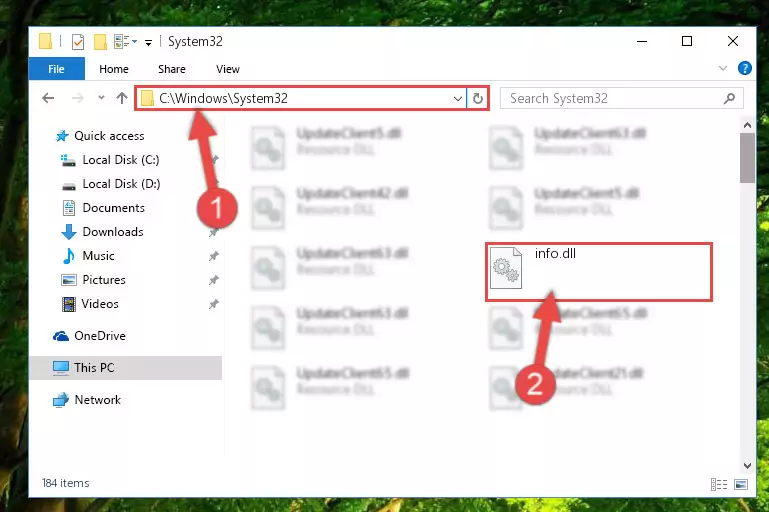The height and width of the screenshot is (512, 769).
Task: Expand the ribbon with the chevron
Action: [722, 68]
